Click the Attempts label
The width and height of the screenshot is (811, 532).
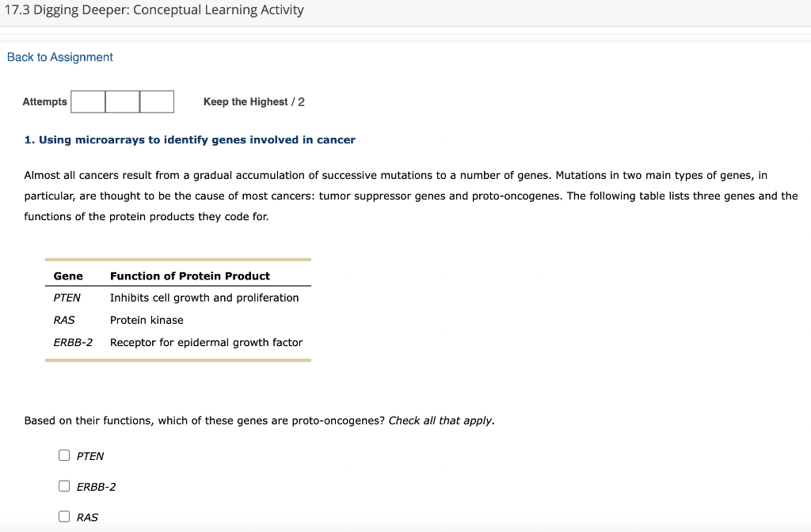click(45, 102)
